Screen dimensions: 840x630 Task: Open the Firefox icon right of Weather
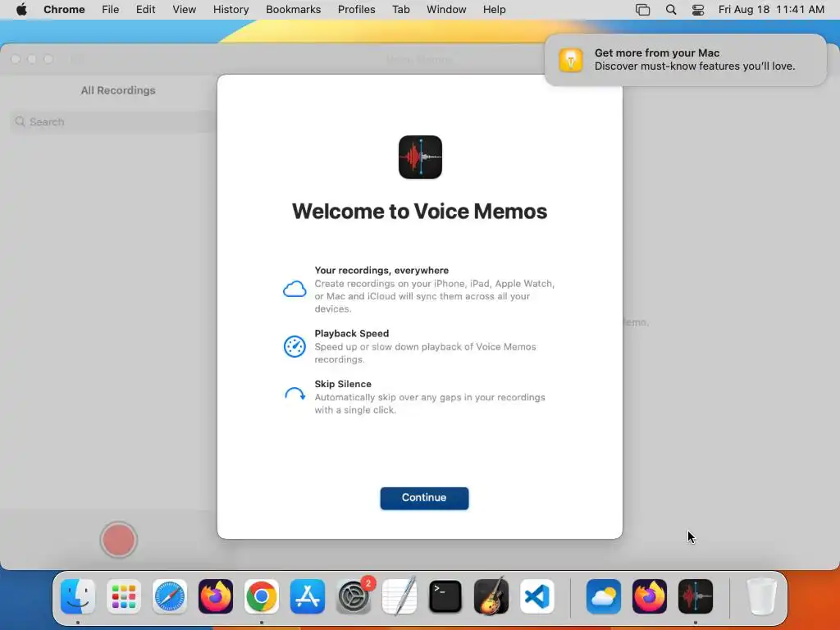(650, 596)
